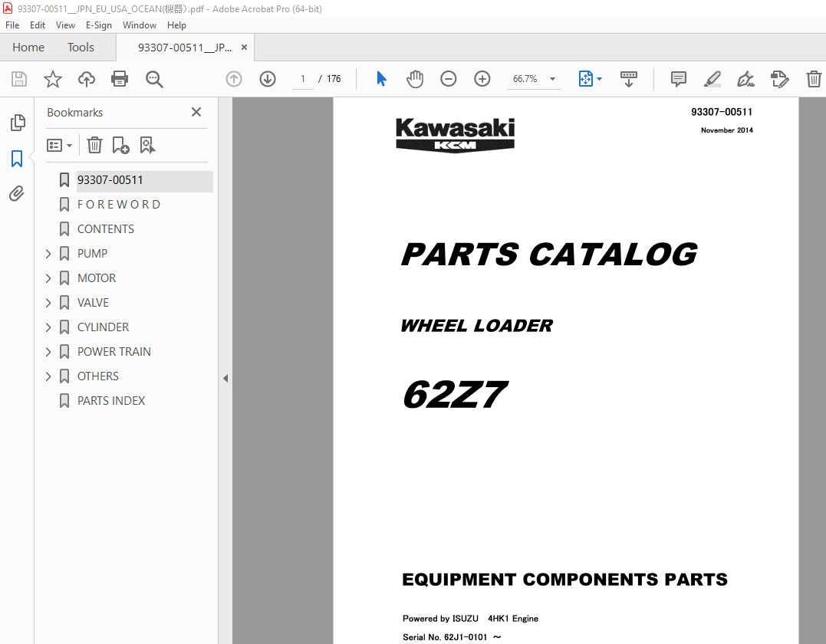Delete selected bookmark with trash icon
This screenshot has width=826, height=644.
coord(94,146)
